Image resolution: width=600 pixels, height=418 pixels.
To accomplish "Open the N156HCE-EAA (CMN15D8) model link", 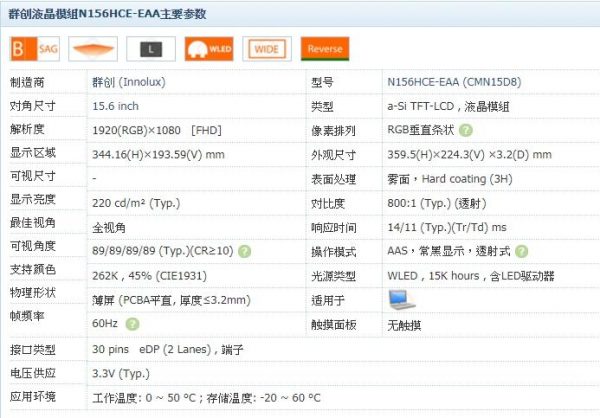I will (x=454, y=82).
